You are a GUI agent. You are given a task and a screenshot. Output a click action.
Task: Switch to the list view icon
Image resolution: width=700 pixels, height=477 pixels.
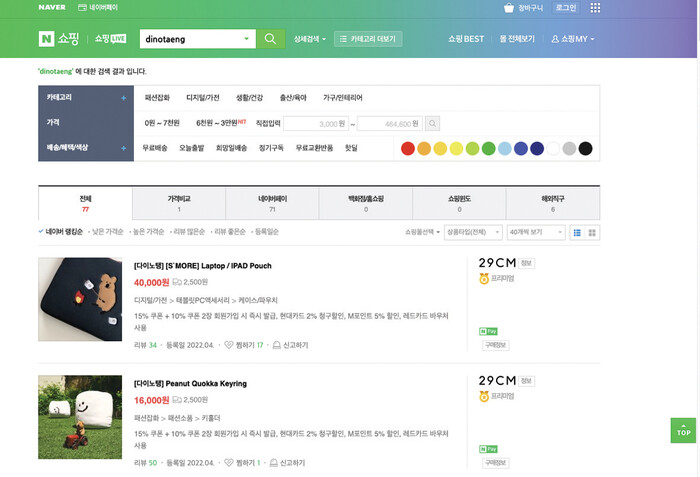tap(577, 233)
